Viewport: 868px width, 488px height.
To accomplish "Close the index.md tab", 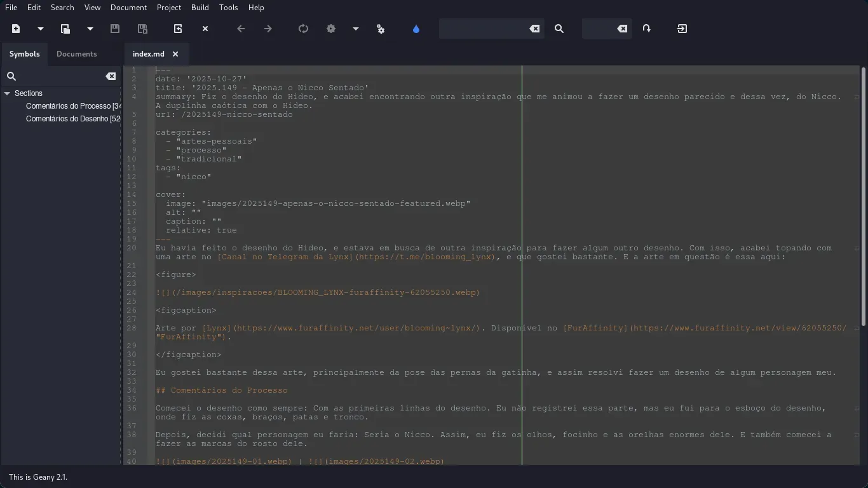I will click(x=175, y=54).
